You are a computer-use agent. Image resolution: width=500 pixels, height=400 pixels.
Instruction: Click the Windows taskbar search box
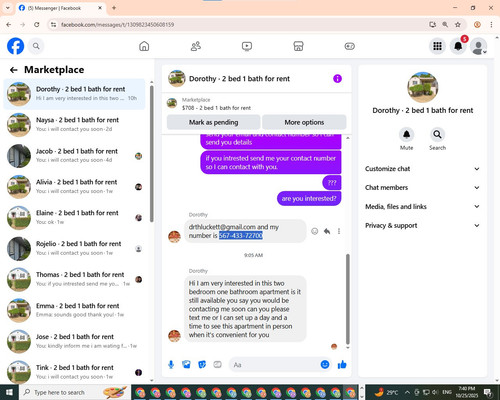(x=75, y=392)
